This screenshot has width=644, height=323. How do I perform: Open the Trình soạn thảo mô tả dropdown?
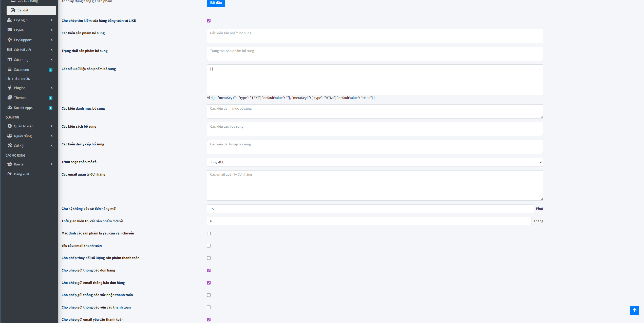pos(375,162)
